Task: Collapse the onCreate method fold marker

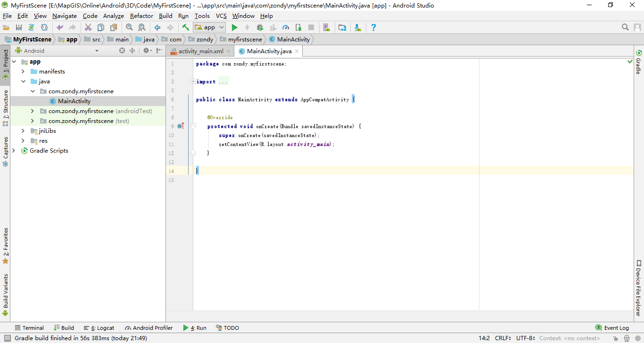Action: tap(193, 126)
